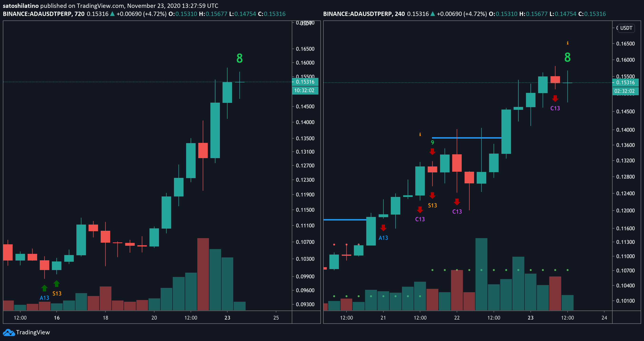Click left chart current price tag 0.15316
Viewport: 644px width, 341px height.
305,82
